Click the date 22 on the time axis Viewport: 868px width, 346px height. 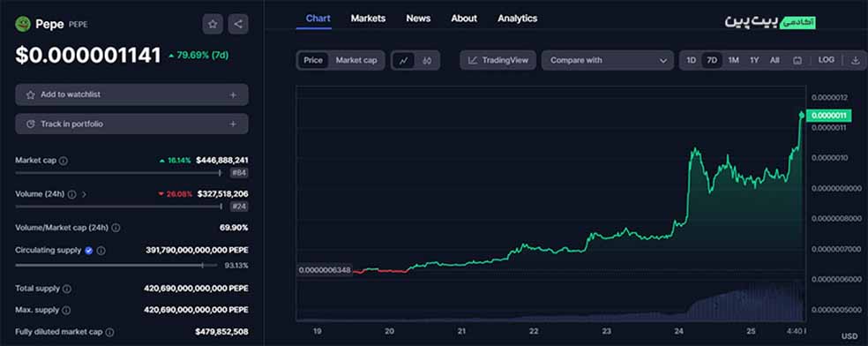(x=534, y=332)
